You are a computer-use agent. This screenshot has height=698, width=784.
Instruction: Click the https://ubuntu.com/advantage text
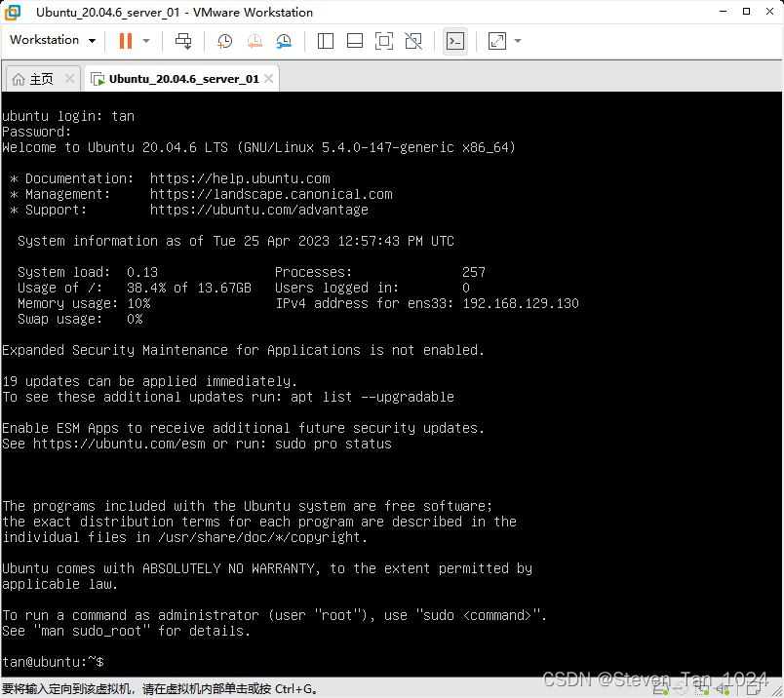259,210
